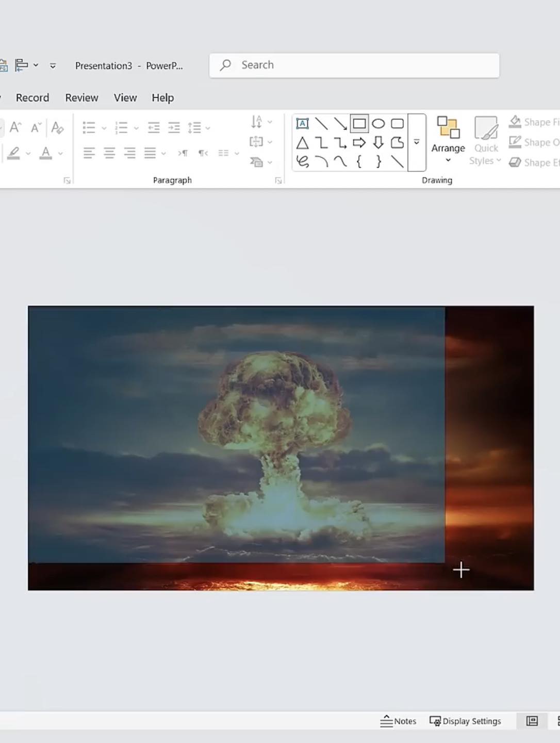This screenshot has height=743, width=560.
Task: Apply text highlight color
Action: point(14,153)
